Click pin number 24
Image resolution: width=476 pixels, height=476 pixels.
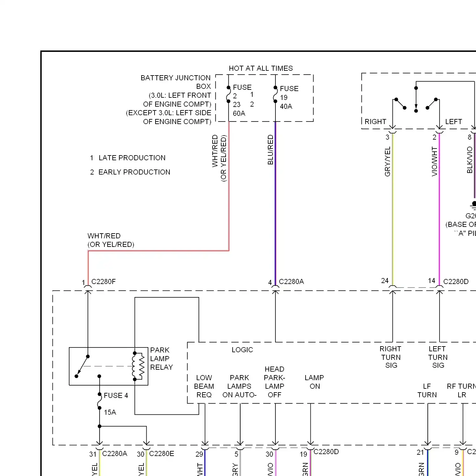(x=385, y=281)
